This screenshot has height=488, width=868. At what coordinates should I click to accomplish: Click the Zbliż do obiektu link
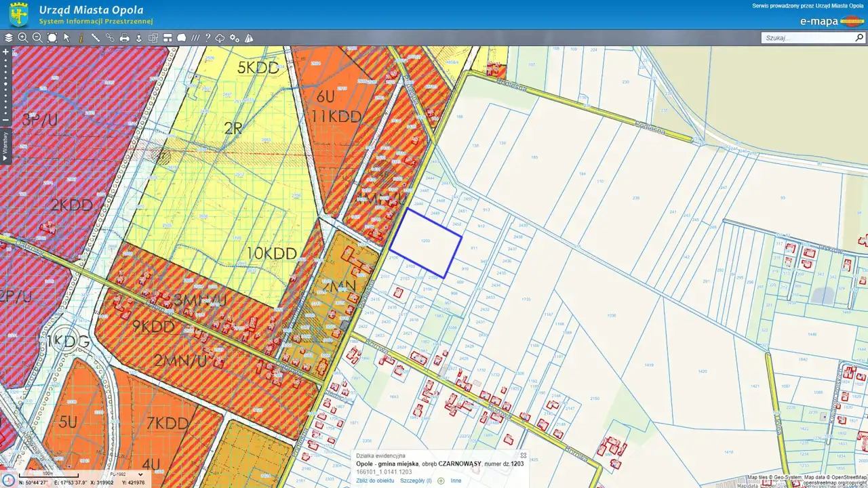[x=375, y=481]
